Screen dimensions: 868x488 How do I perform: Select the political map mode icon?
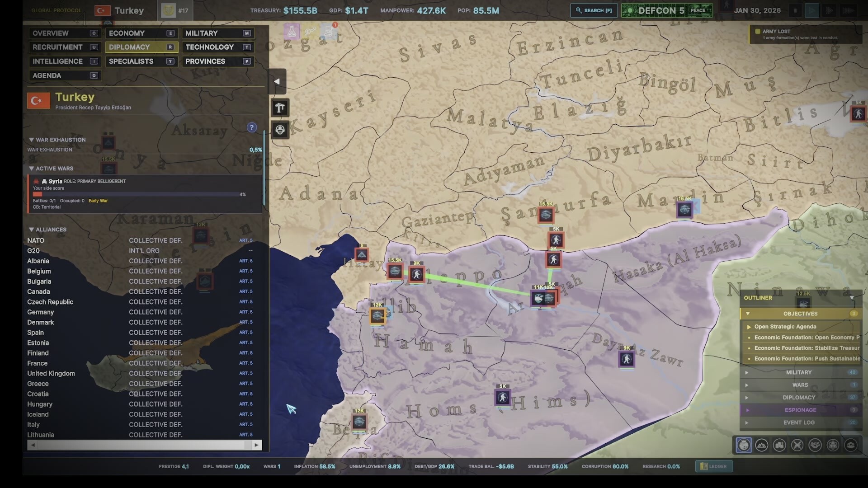[744, 445]
